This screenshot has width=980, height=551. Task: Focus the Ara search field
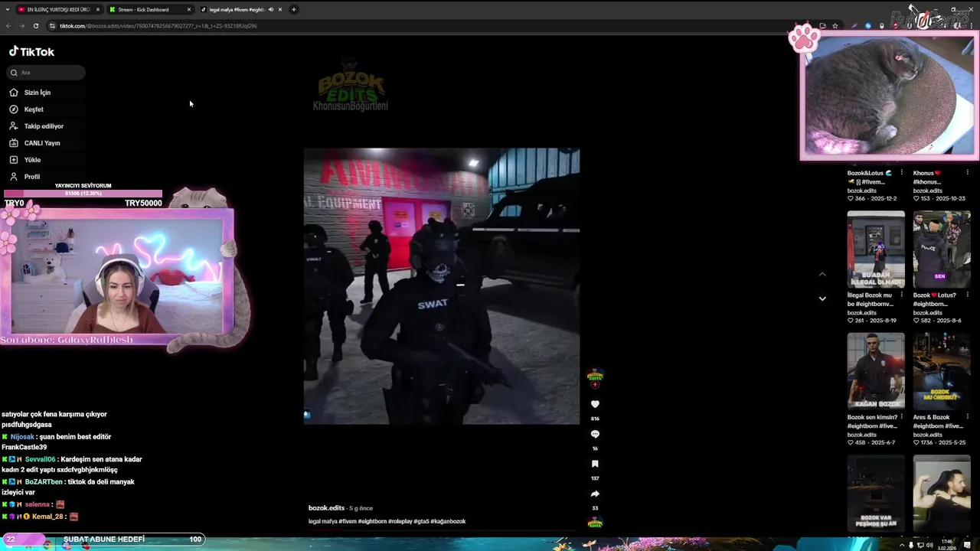click(x=46, y=72)
